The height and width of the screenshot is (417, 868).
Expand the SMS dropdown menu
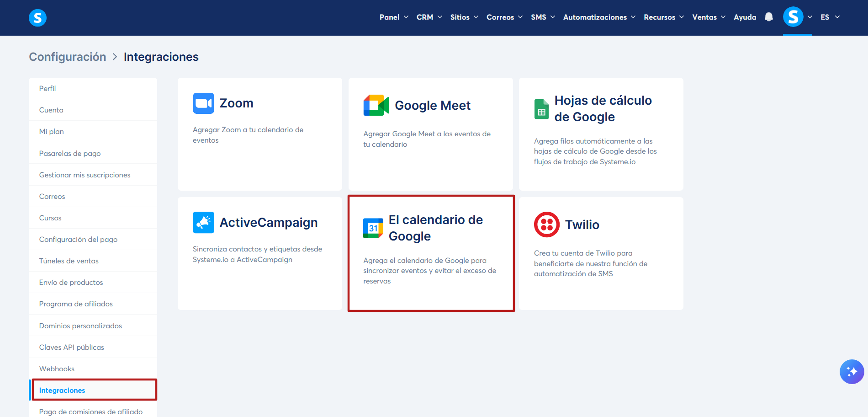pyautogui.click(x=543, y=17)
